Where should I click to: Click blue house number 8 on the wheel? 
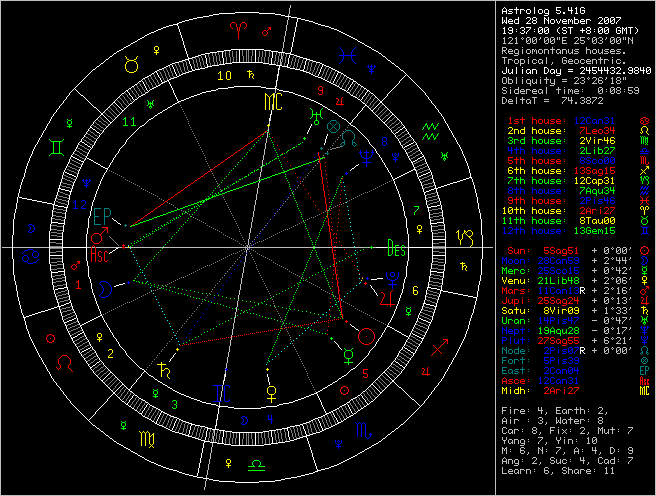[384, 142]
